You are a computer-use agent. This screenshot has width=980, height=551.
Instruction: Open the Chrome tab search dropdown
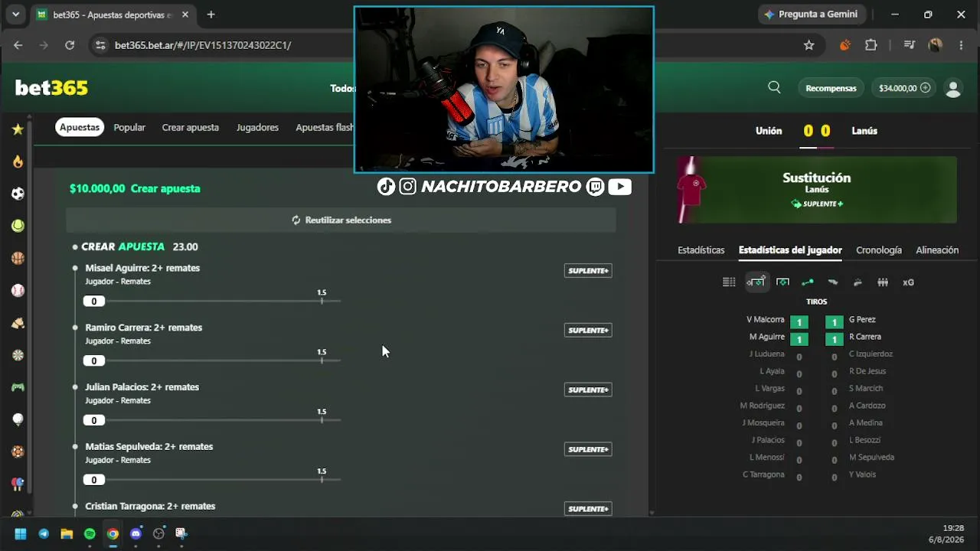pyautogui.click(x=16, y=15)
